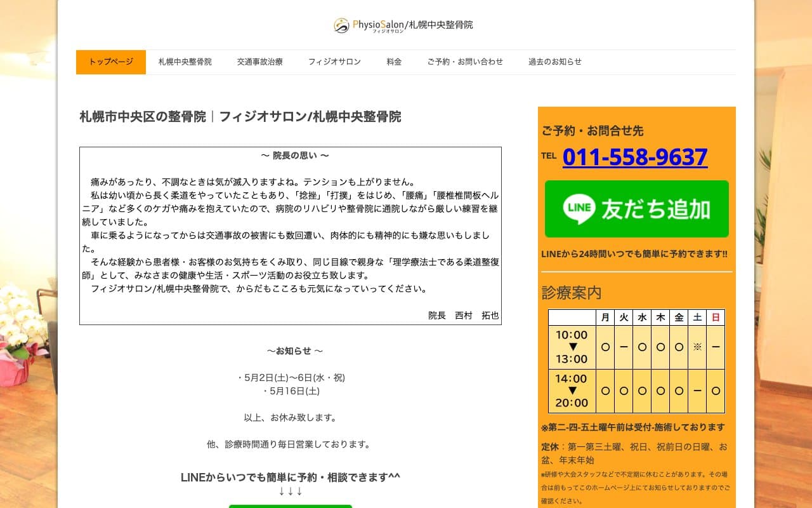Click the red 日 column header
This screenshot has width=812, height=508.
[x=716, y=317]
